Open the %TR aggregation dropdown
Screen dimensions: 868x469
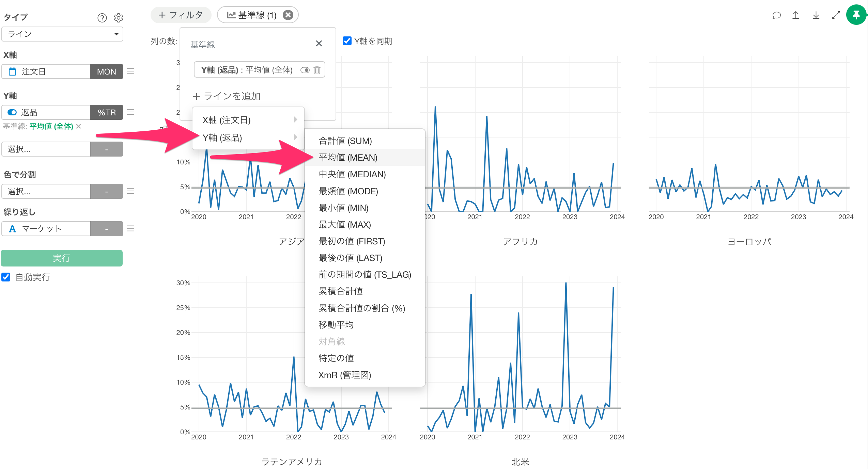point(106,112)
